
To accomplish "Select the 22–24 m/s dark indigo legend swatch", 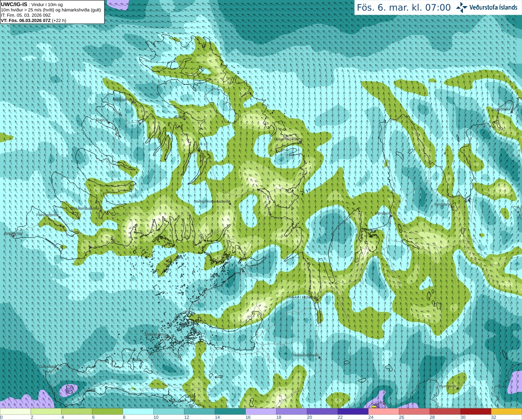I will coord(353,411).
